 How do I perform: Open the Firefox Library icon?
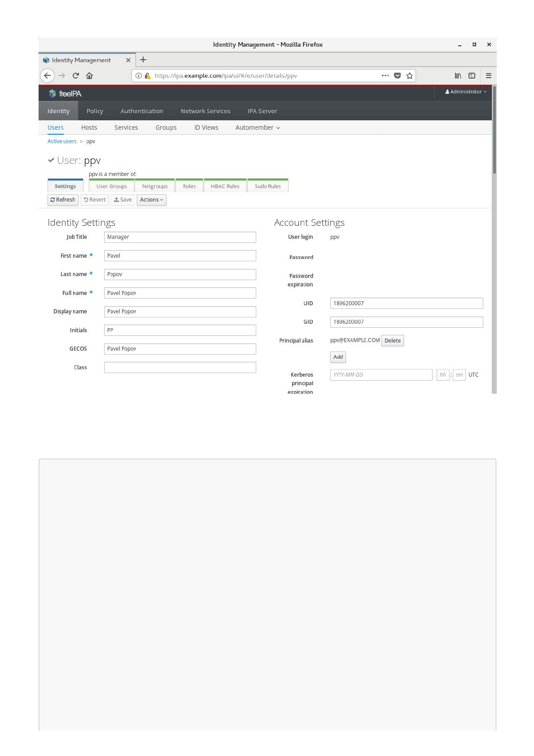click(458, 75)
